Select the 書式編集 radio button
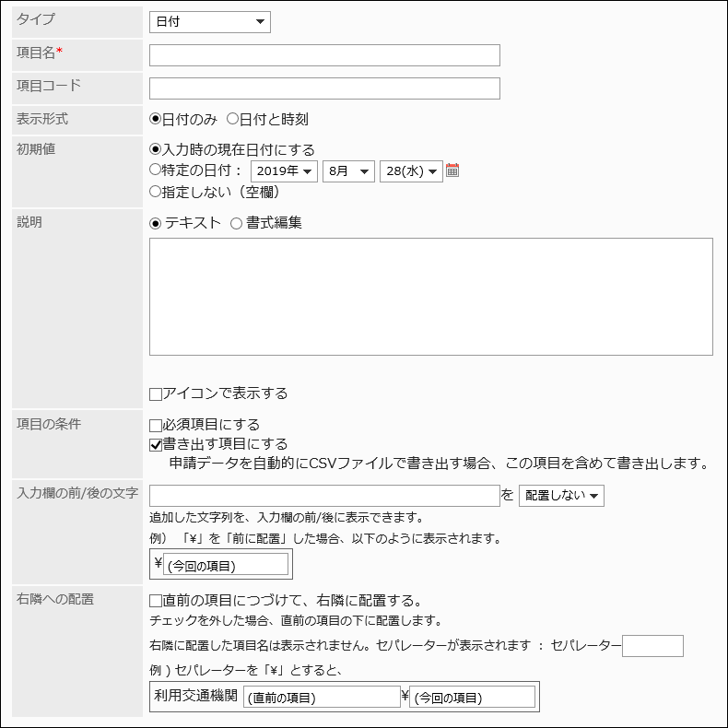 236,223
